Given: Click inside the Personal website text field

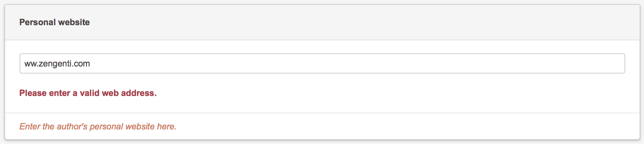Looking at the screenshot, I should 322,63.
